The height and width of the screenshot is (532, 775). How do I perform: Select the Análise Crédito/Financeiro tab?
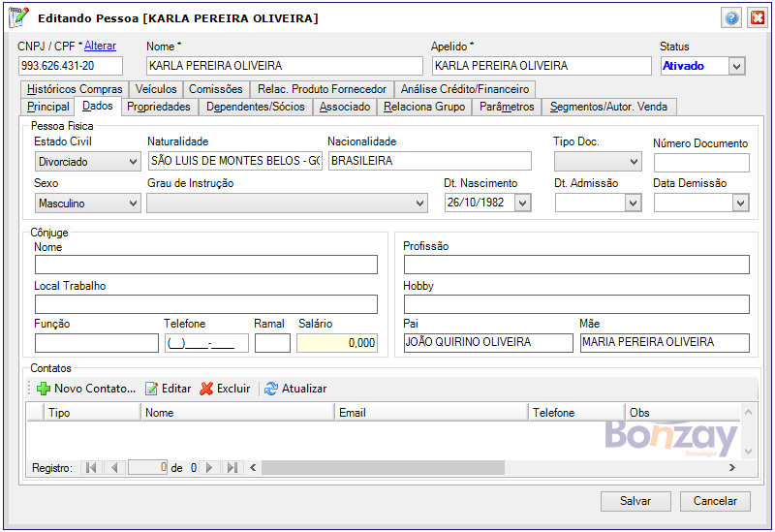[464, 89]
